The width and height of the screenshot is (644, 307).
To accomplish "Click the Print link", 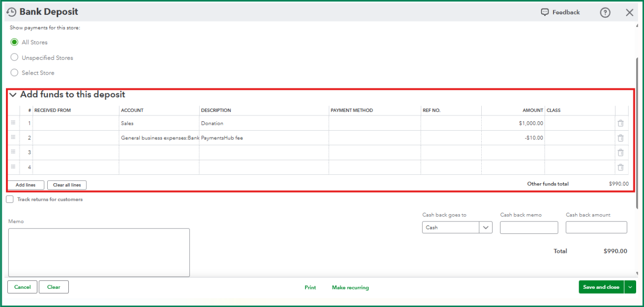I will [310, 287].
